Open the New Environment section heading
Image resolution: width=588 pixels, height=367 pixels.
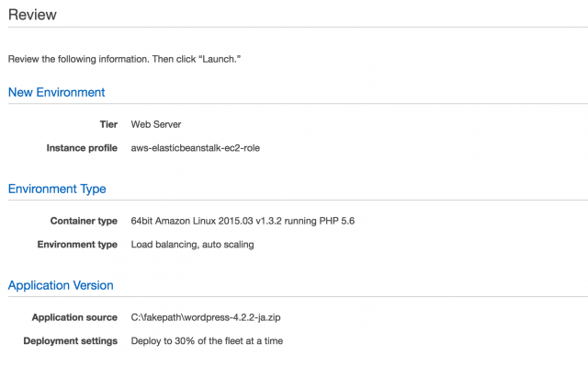tap(56, 92)
